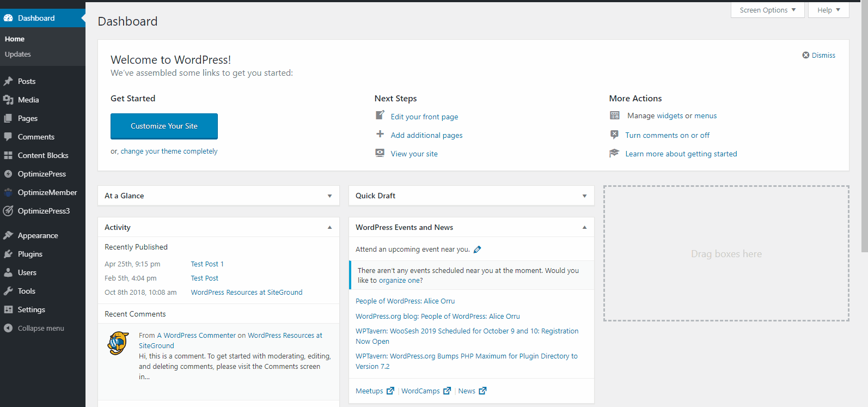Click the Comments bubble icon in sidebar
Screen dimensions: 868x407
pyautogui.click(x=8, y=137)
